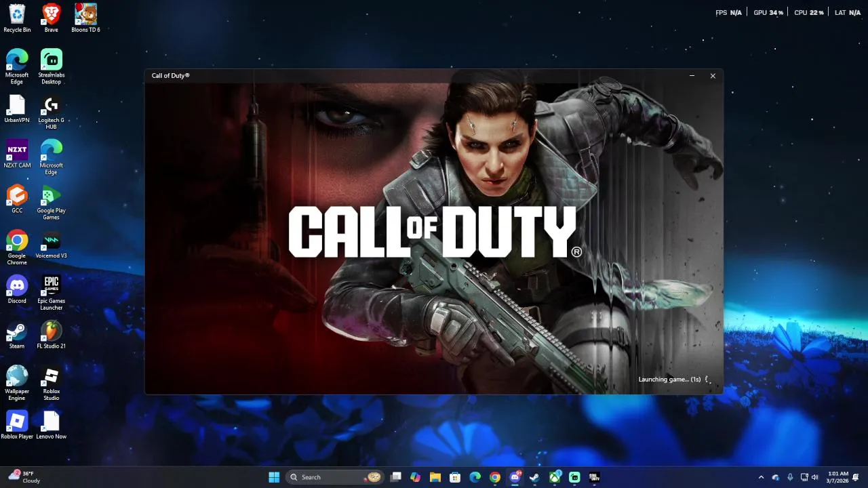Open Xbox app taskbar icon
The image size is (868, 488).
[555, 477]
